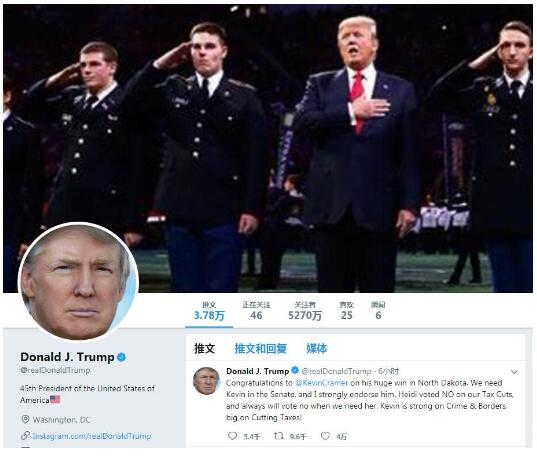
Task: Click the Washington, DC location pin icon
Action: [25, 419]
